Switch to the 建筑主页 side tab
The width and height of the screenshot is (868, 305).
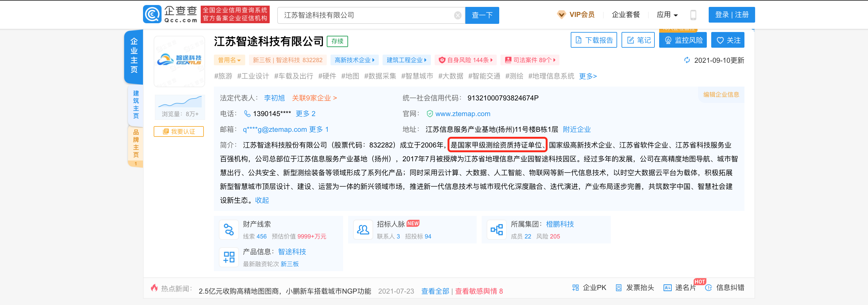(x=136, y=104)
